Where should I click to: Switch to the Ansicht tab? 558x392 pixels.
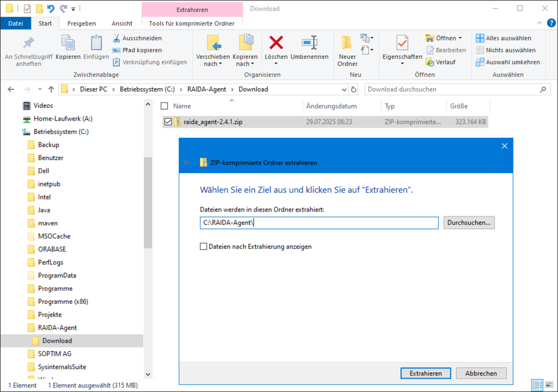point(122,23)
